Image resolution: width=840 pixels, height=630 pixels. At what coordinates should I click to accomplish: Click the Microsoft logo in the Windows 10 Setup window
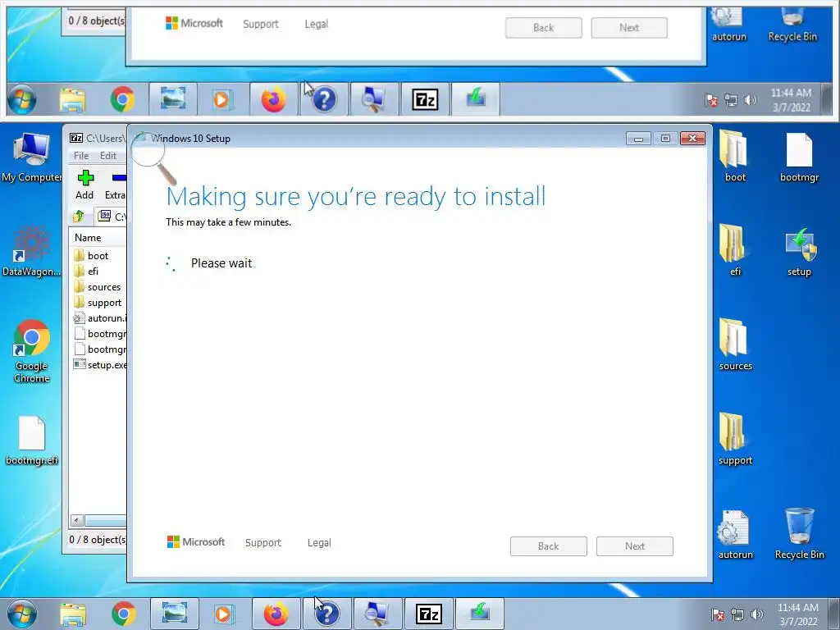point(196,542)
